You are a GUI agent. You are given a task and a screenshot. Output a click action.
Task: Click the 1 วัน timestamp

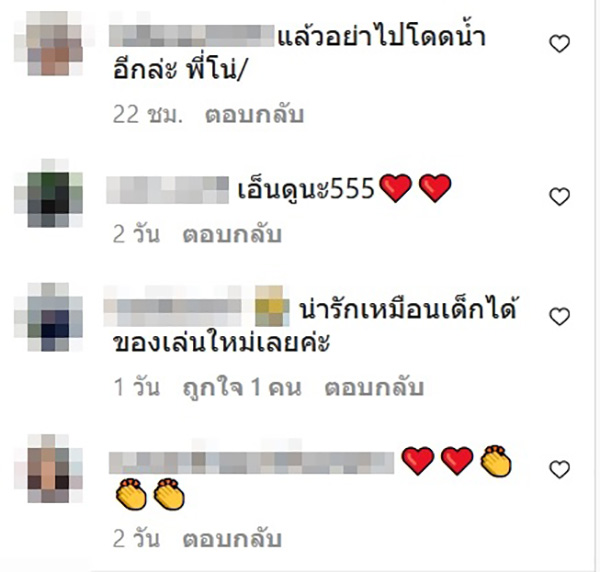pos(137,387)
